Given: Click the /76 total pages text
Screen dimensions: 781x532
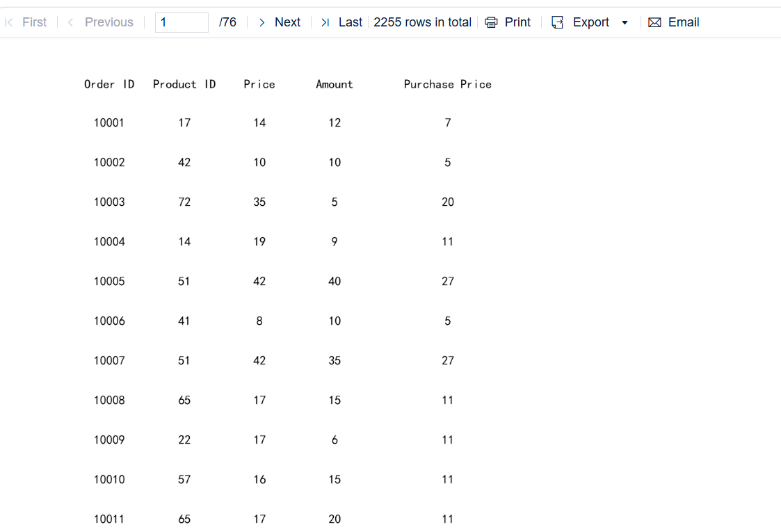Looking at the screenshot, I should pyautogui.click(x=227, y=22).
